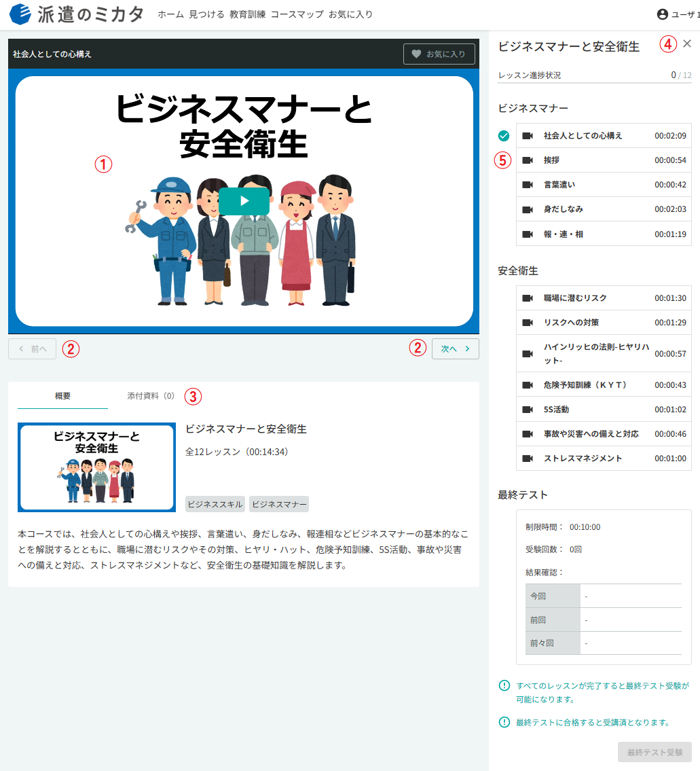Click the 最終テスト受験 button
700x771 pixels.
click(655, 752)
